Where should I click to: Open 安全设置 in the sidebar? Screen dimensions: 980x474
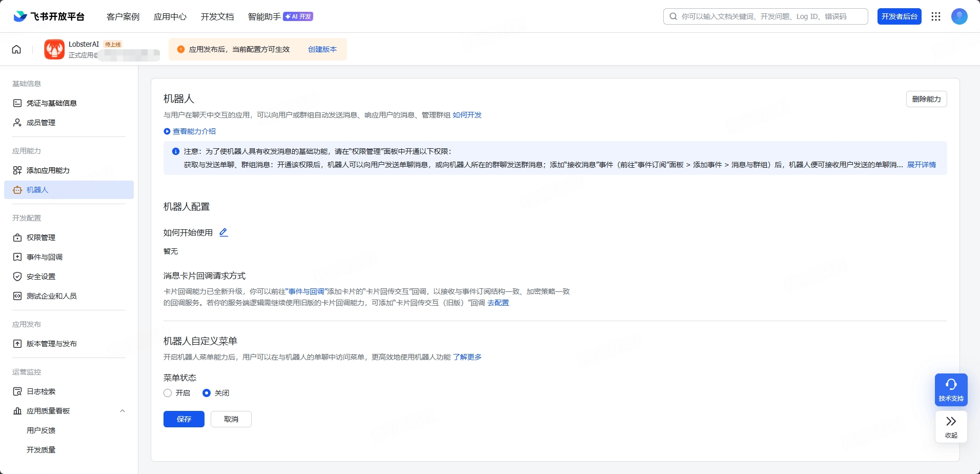(41, 276)
